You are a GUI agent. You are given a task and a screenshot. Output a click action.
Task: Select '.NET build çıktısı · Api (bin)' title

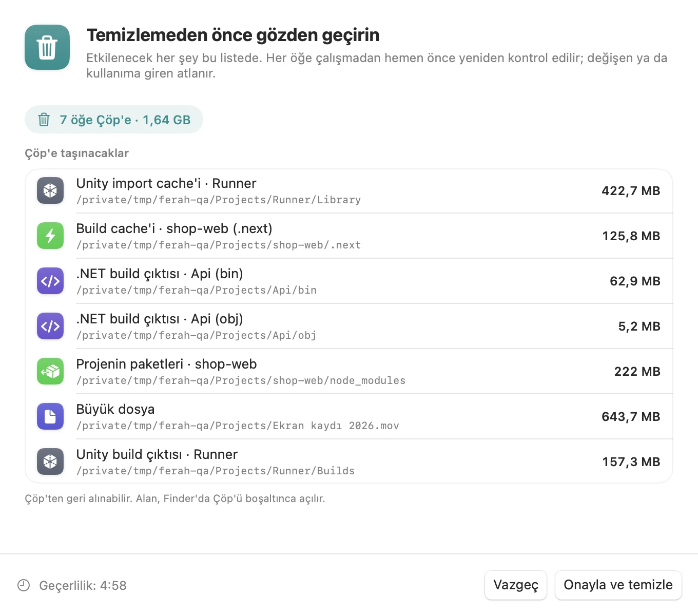(160, 274)
